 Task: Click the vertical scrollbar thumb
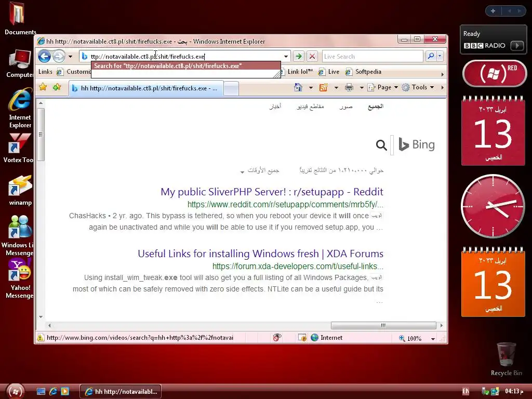(41, 135)
